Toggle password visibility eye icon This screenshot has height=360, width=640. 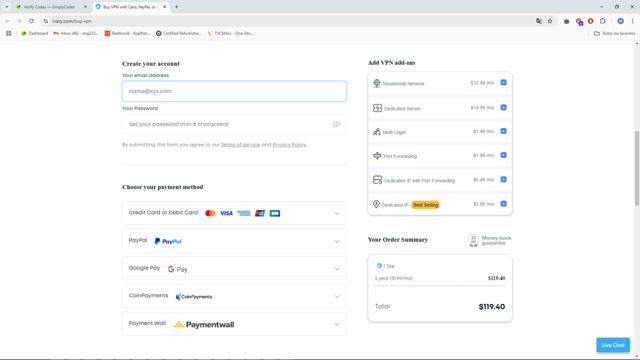pyautogui.click(x=336, y=124)
